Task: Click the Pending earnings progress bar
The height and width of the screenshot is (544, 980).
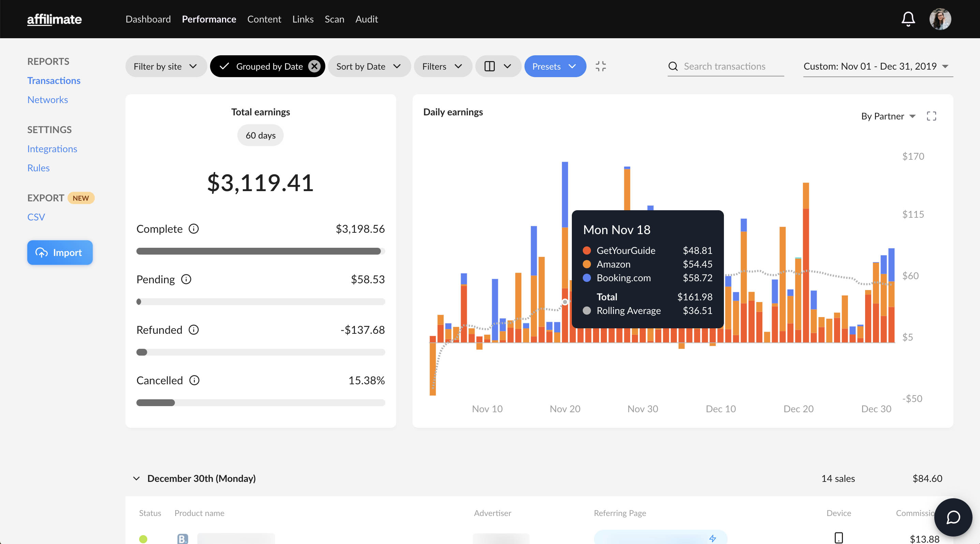Action: [261, 301]
